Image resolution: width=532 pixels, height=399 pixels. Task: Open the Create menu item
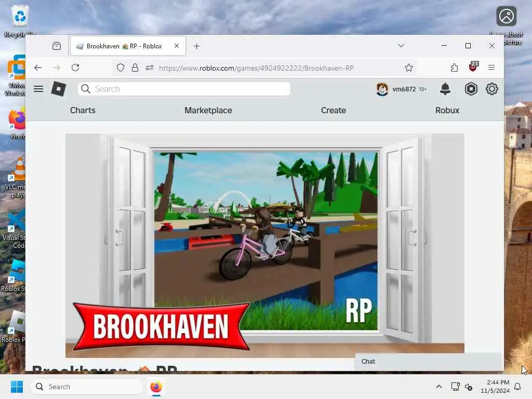[333, 110]
